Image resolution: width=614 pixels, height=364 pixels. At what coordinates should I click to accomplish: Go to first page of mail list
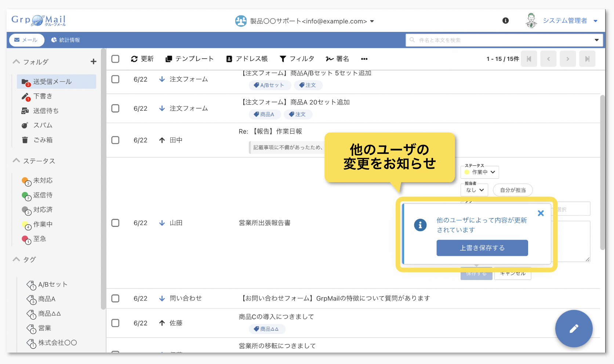tap(529, 59)
